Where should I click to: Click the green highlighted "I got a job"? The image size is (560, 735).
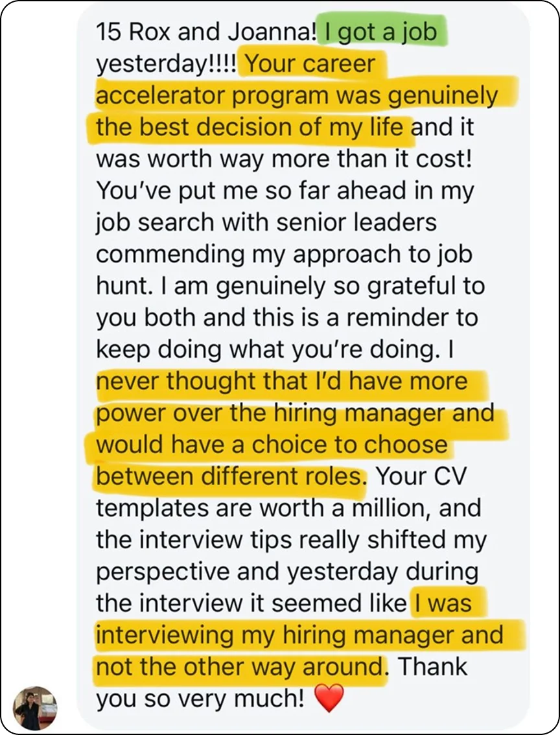point(382,32)
